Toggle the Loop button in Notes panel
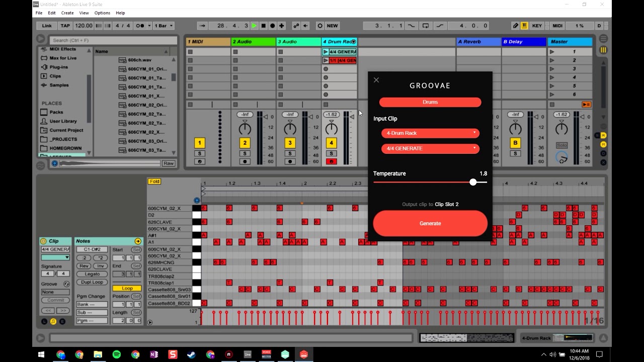The image size is (644, 362). point(127,289)
